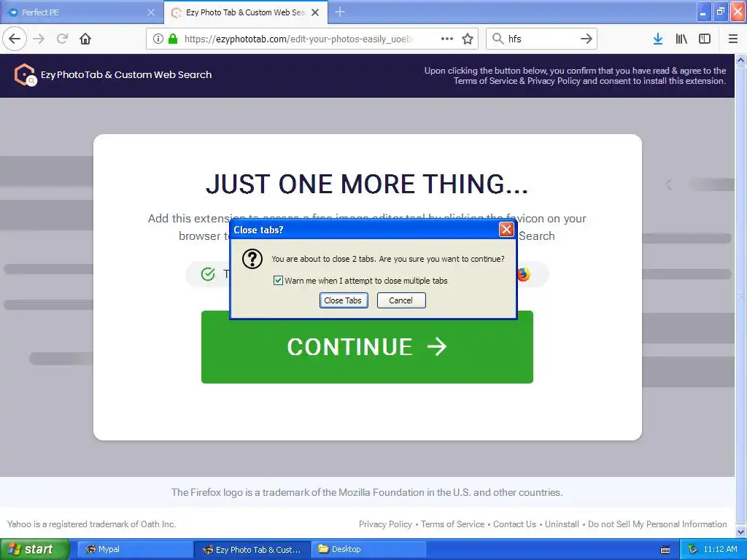Image resolution: width=747 pixels, height=560 pixels.
Task: Uncheck Warn me when closing multiple tabs
Action: (278, 281)
